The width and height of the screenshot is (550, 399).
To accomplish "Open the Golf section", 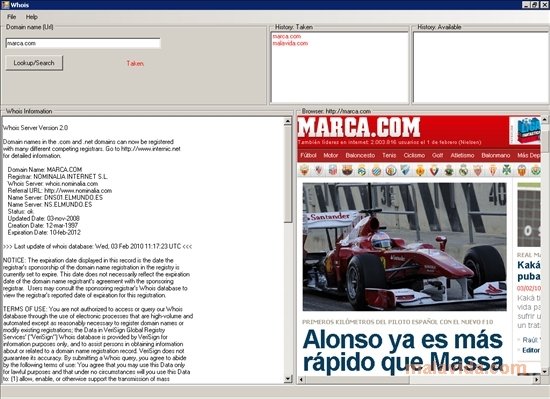I will pos(437,155).
